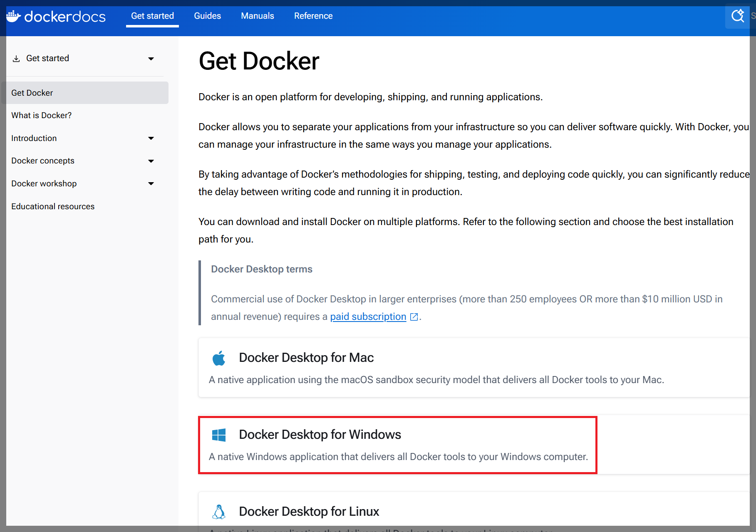The image size is (756, 532).
Task: Open Docker concepts in the sidebar
Action: coord(42,161)
